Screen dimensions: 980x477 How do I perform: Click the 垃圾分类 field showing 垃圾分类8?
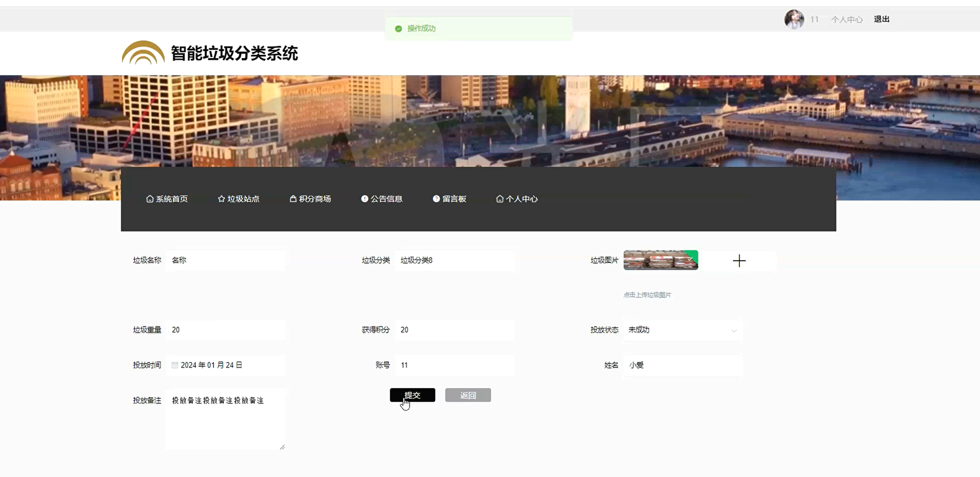(454, 260)
